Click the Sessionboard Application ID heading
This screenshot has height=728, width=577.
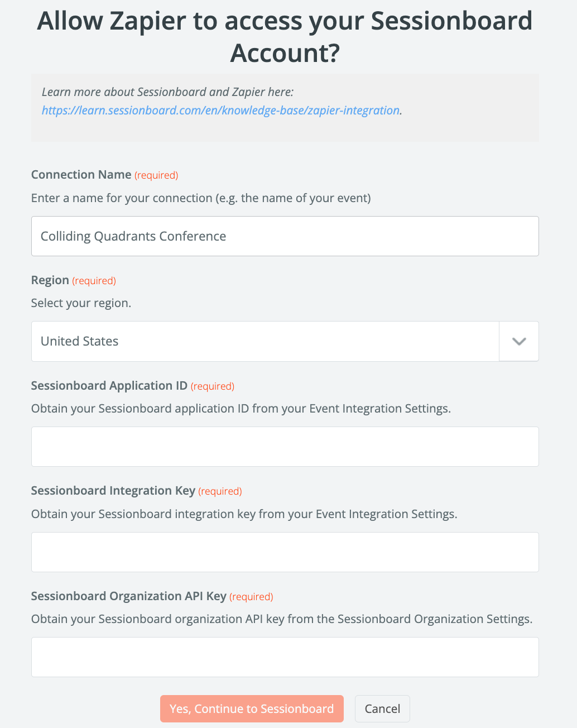click(x=108, y=385)
